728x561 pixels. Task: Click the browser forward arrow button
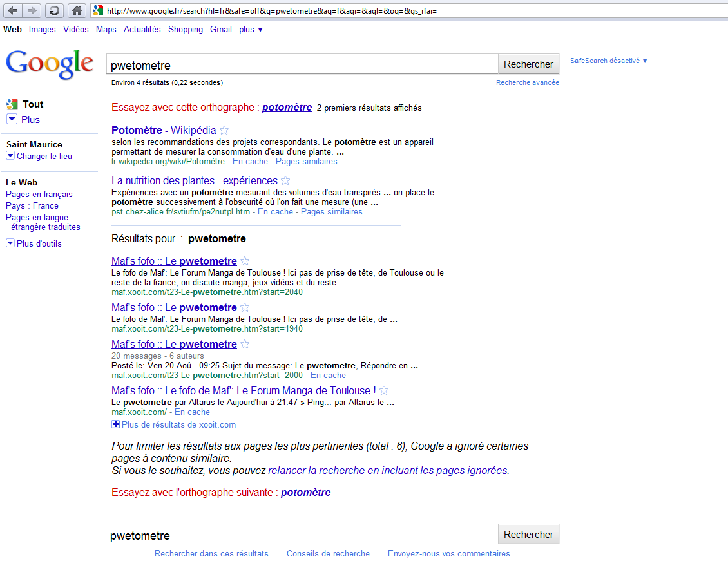(32, 10)
